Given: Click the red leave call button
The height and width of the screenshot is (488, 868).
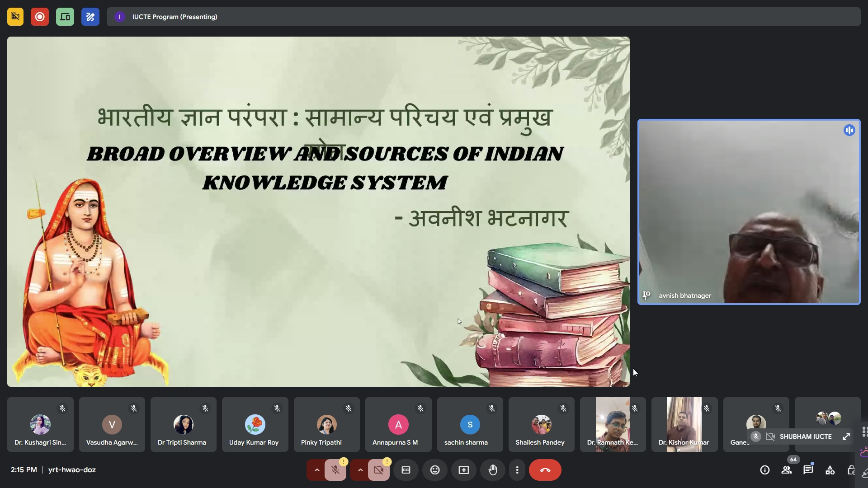Looking at the screenshot, I should [x=545, y=470].
